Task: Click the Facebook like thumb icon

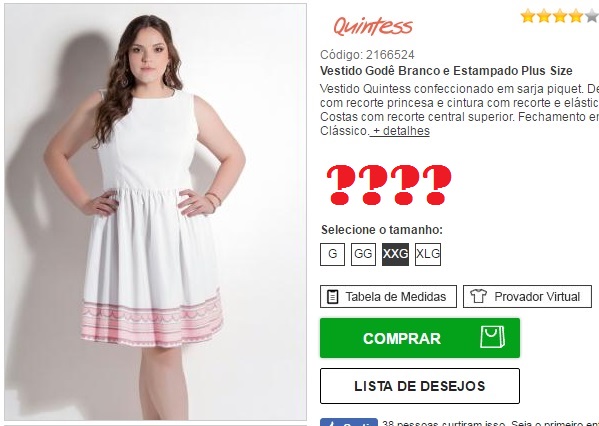Action: [331, 423]
